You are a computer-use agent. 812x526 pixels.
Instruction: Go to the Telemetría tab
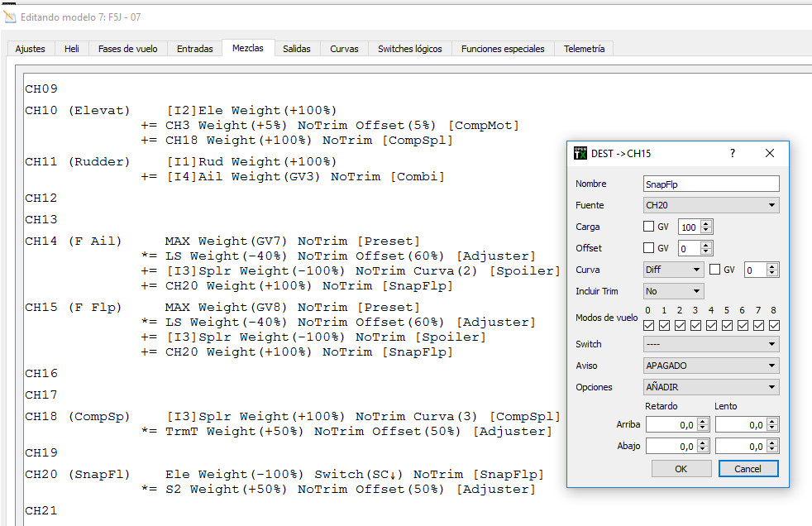pyautogui.click(x=584, y=49)
